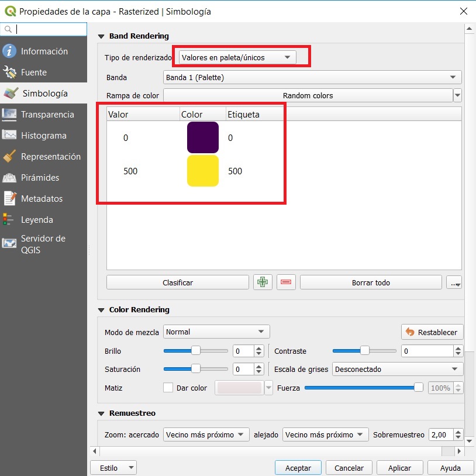Click the Aceptar button
476x476 pixels.
pyautogui.click(x=298, y=468)
